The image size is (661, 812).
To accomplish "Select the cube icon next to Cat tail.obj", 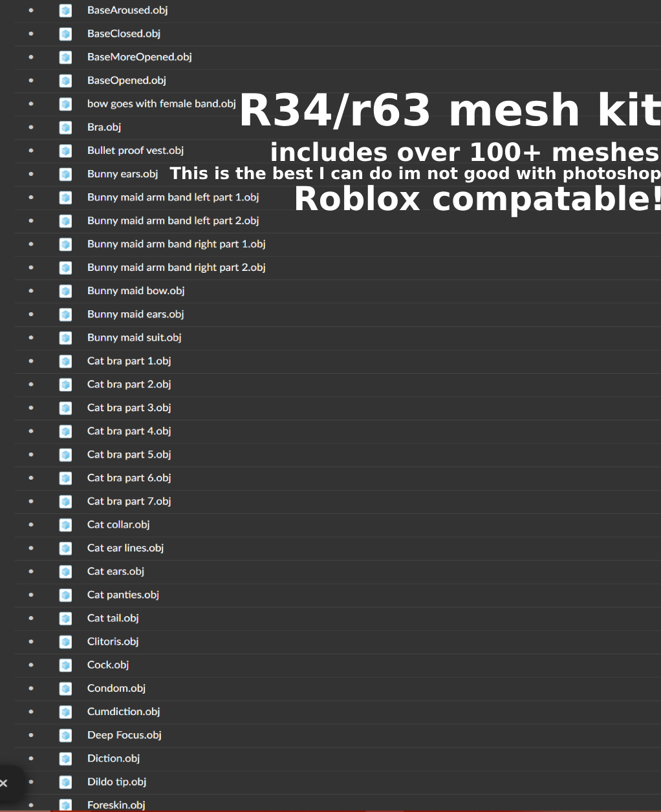I will pos(65,619).
